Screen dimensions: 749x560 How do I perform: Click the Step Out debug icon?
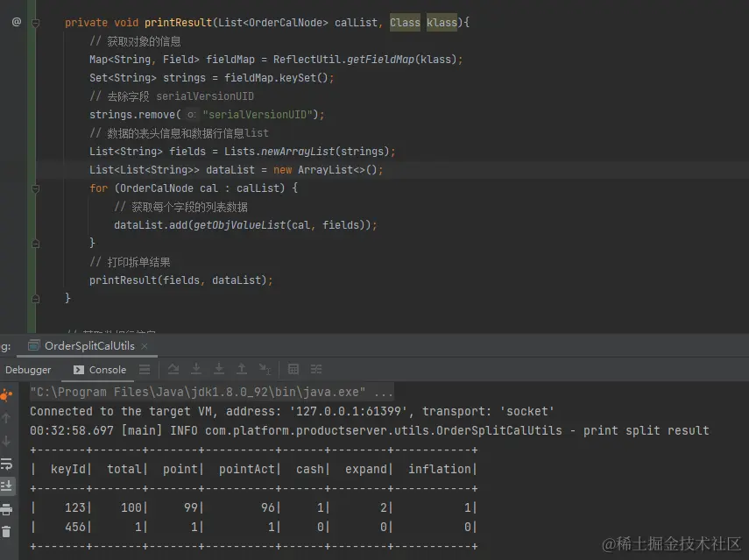coord(242,369)
